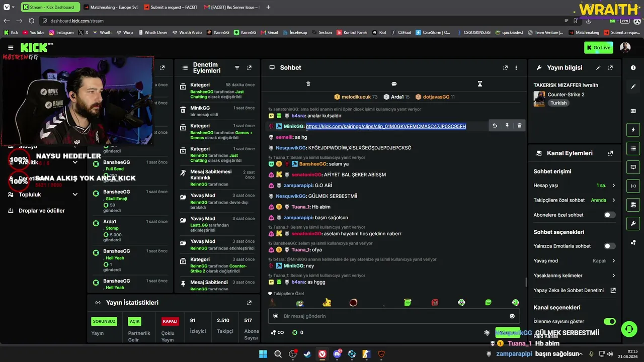The image size is (644, 362).
Task: Open the Kick dashboard hamburger menu
Action: pyautogui.click(x=11, y=48)
